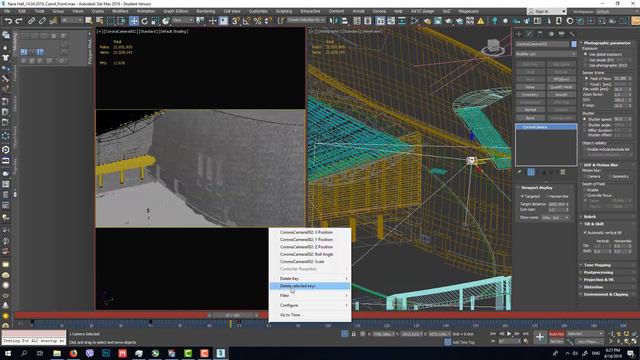
Task: Open the Rendering menu
Action: 206,11
